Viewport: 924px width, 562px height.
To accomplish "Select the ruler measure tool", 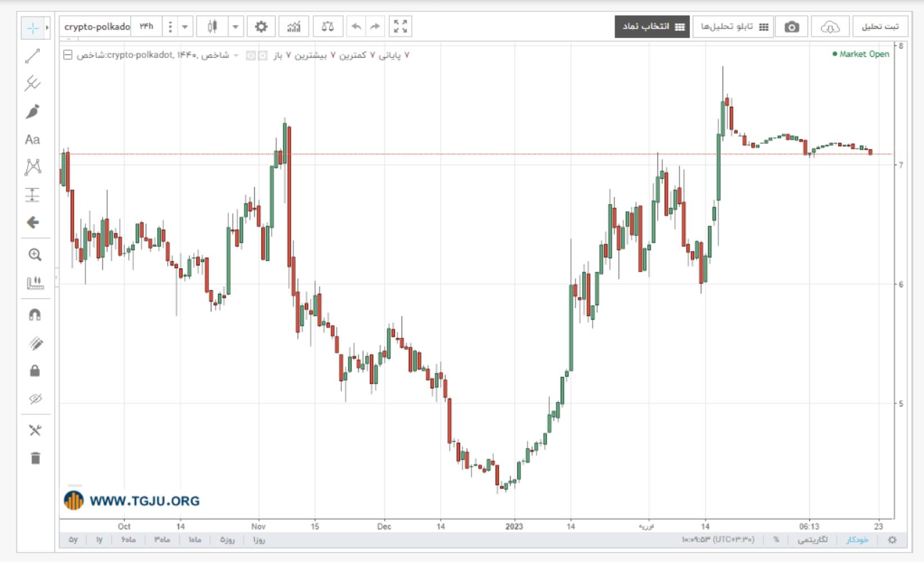I will tap(35, 283).
